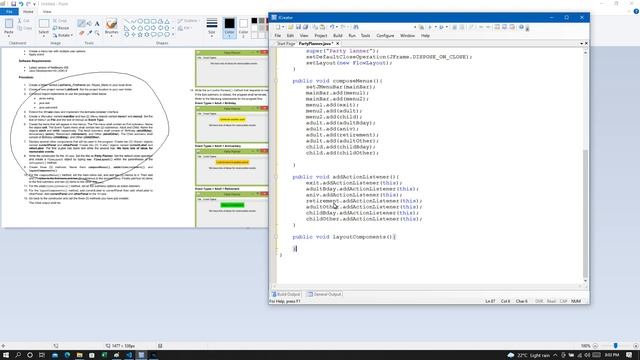
Task: Move the Paint zoom slider handle
Action: [x=616, y=345]
